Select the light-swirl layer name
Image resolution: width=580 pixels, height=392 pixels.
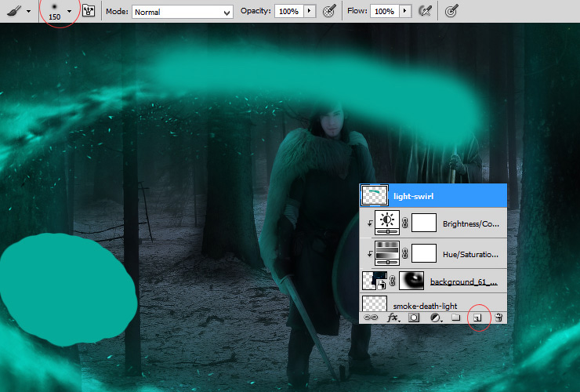[413, 196]
